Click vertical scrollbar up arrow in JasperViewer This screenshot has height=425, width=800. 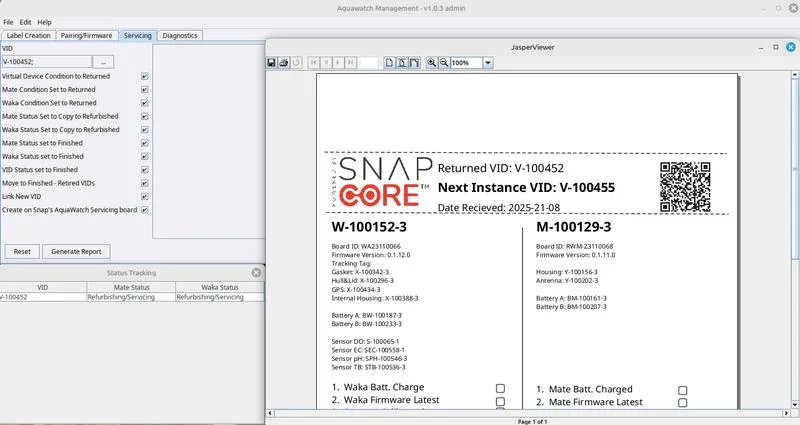(x=795, y=75)
